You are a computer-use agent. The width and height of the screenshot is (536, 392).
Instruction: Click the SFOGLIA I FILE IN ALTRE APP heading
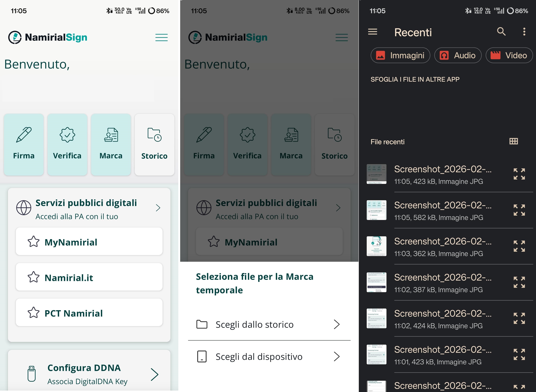pos(415,79)
